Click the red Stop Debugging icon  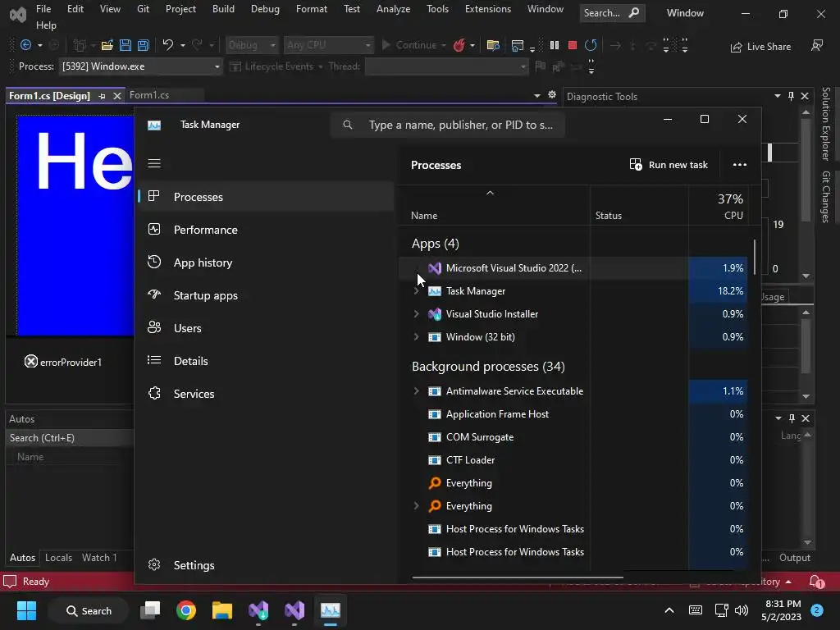click(x=572, y=45)
